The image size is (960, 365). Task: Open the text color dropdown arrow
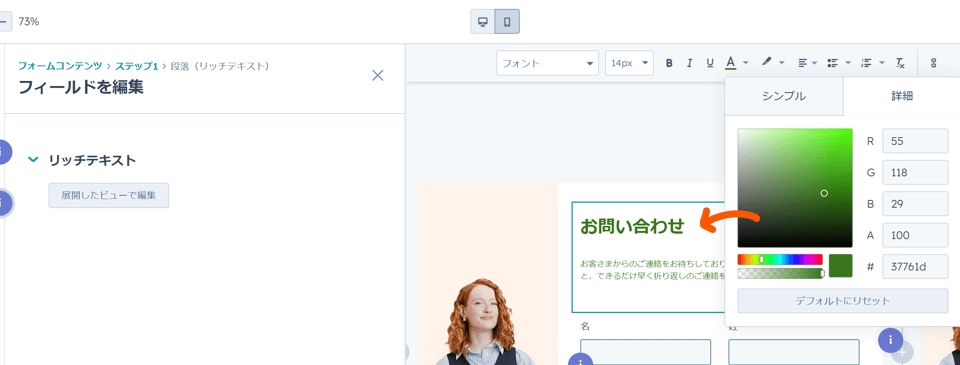[746, 63]
